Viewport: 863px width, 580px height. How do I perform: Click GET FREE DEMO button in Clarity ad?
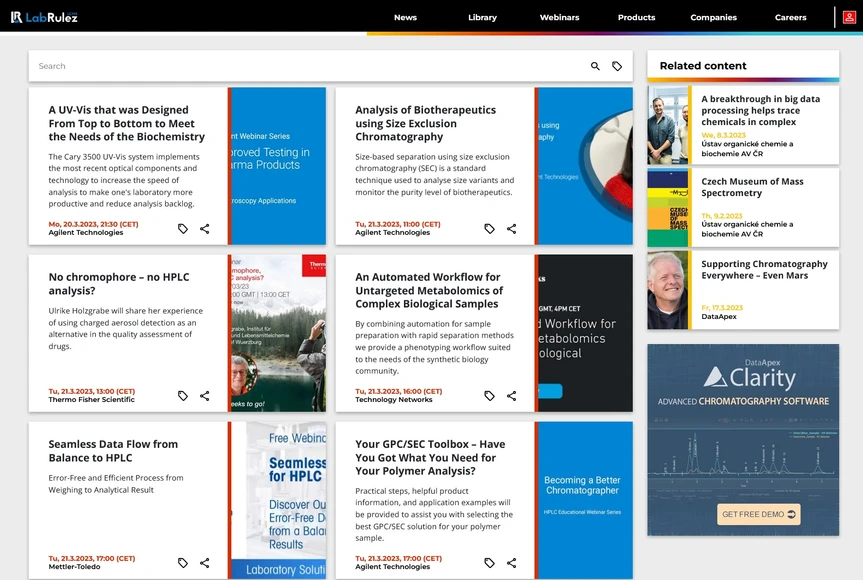(758, 514)
